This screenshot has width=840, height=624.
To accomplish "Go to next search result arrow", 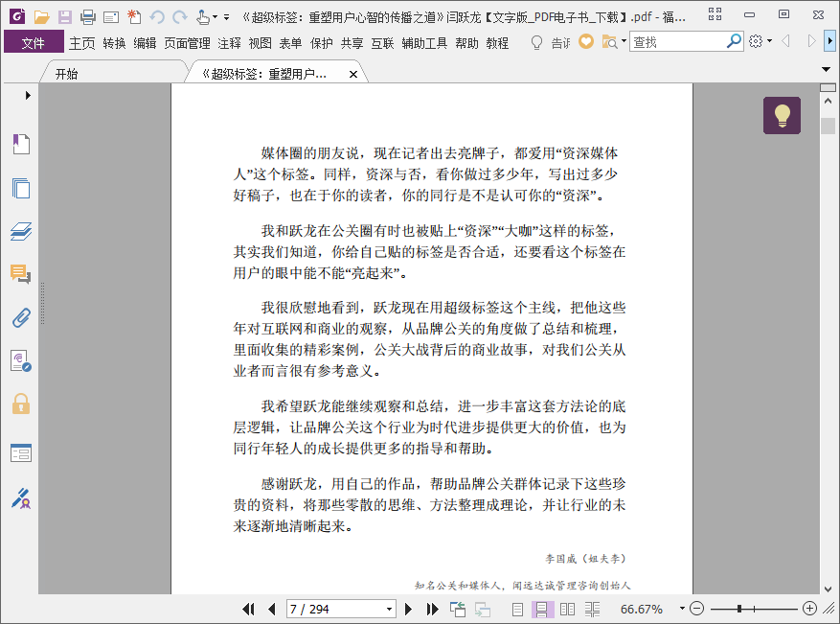I will click(811, 41).
